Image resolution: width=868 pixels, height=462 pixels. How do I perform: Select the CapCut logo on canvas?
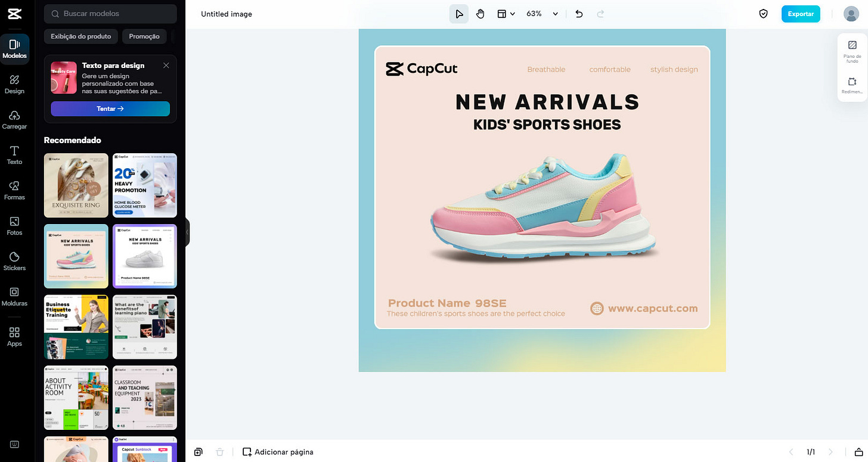tap(421, 69)
